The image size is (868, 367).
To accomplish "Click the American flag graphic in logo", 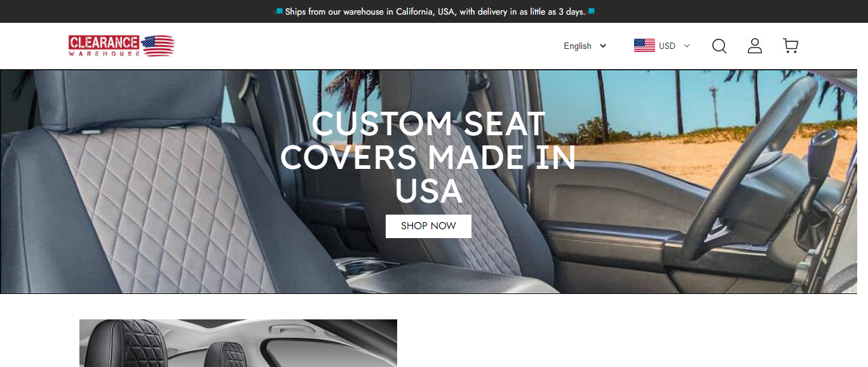I will pyautogui.click(x=158, y=46).
